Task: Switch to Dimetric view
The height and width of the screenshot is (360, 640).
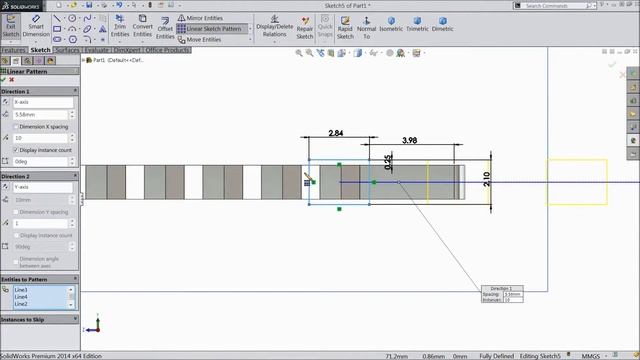Action: click(442, 24)
